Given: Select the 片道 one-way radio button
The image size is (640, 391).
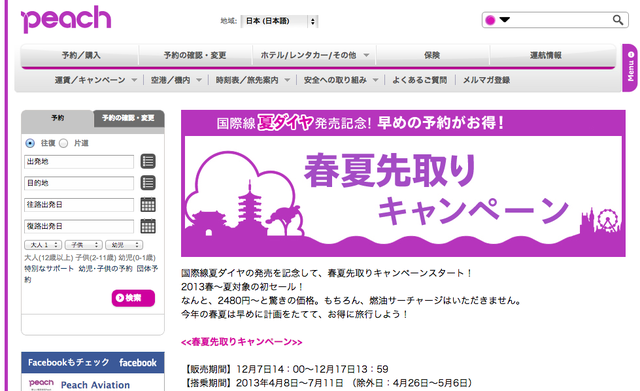Looking at the screenshot, I should 63,143.
